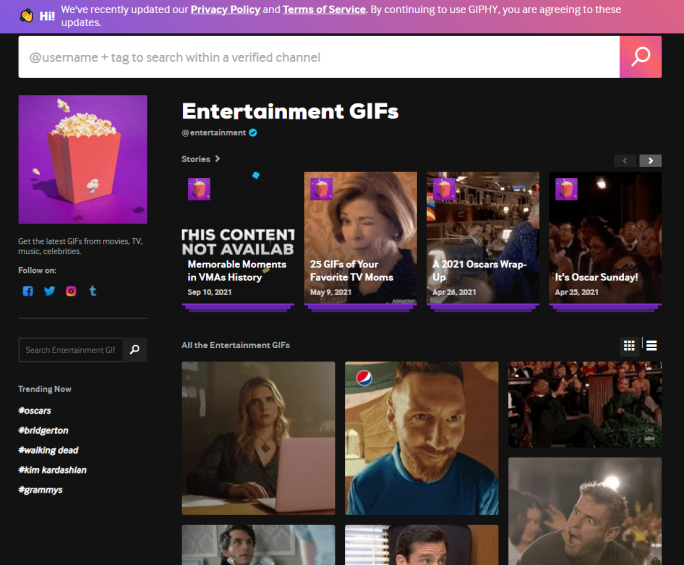Image resolution: width=684 pixels, height=565 pixels.
Task: Open the popcorn channel profile image
Action: [83, 159]
